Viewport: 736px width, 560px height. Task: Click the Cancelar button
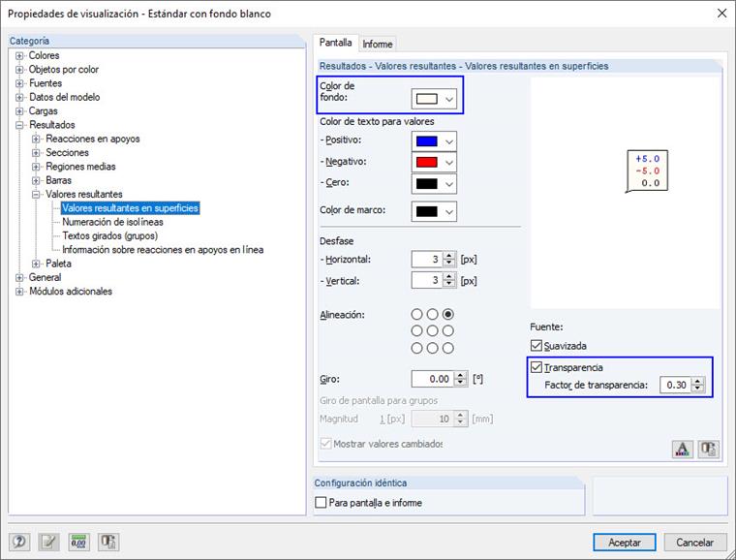click(x=694, y=543)
